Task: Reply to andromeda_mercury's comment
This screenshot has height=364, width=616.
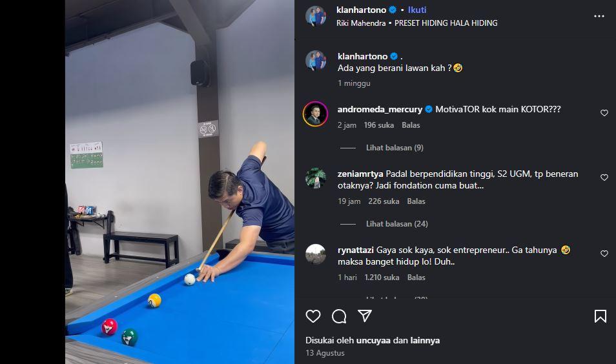Action: [411, 125]
